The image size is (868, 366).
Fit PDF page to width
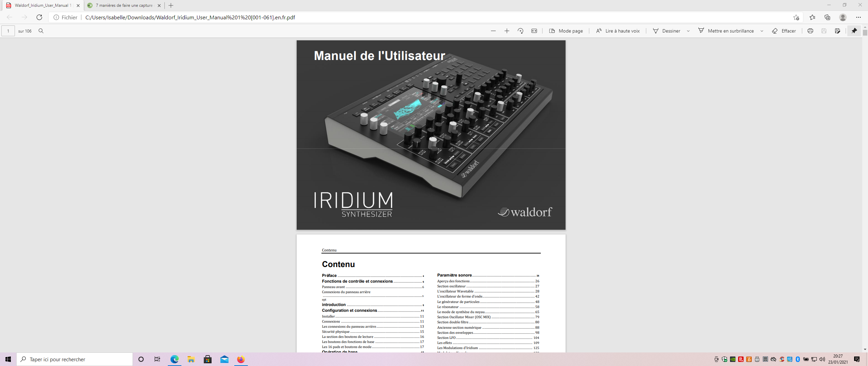(x=534, y=31)
